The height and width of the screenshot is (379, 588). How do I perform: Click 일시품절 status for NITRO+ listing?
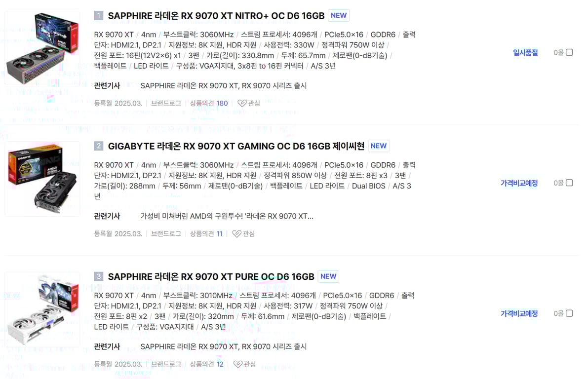(525, 52)
